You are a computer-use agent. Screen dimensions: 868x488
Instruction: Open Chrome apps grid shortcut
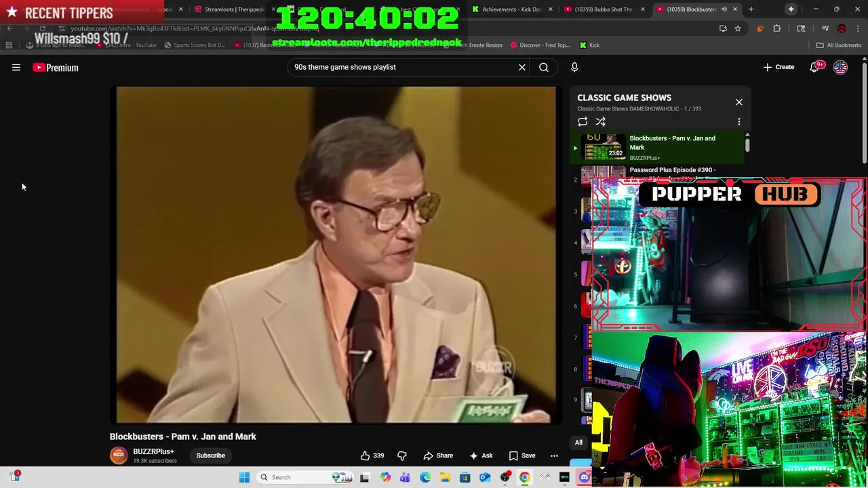tap(9, 45)
